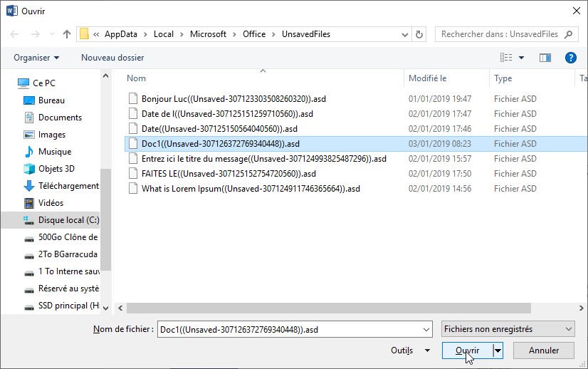Click the Refresh icon beside address bar
Image resolution: width=588 pixels, height=369 pixels.
(420, 34)
